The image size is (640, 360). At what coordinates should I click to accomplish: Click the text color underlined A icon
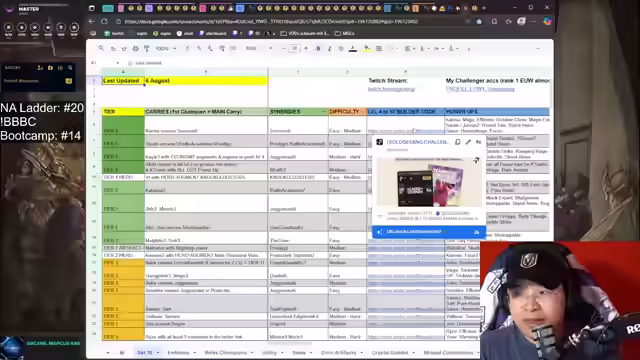[353, 49]
